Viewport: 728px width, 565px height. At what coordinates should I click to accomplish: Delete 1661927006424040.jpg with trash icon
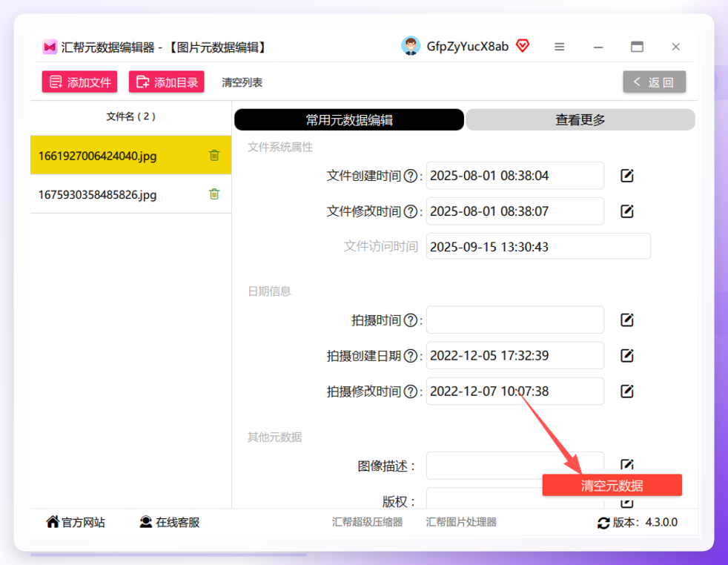(x=214, y=156)
